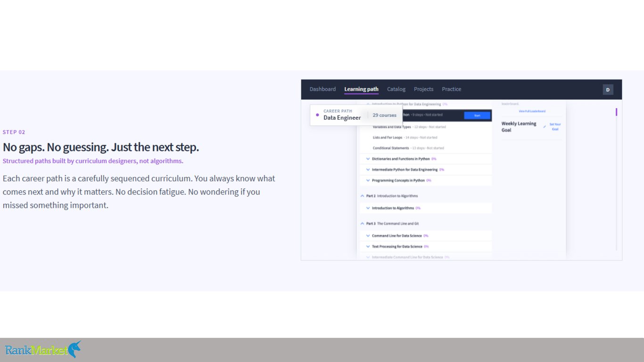Expand Dictionaries and Functions in Python chevron
The width and height of the screenshot is (644, 362).
pyautogui.click(x=368, y=159)
